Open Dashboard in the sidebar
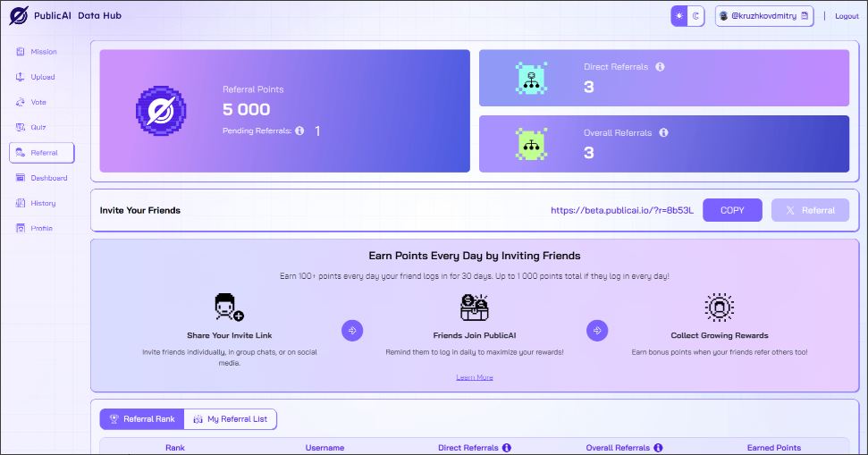Screen dimensions: 868x455 tap(41, 178)
